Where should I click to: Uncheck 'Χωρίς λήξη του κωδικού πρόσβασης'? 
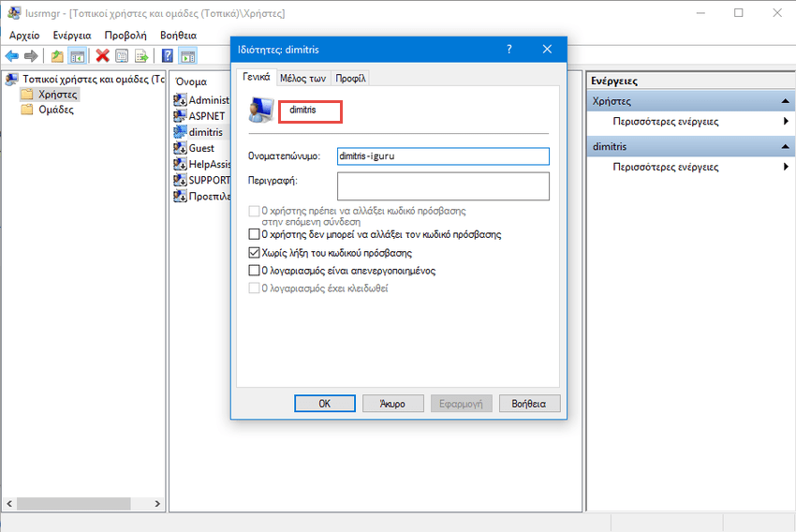255,253
